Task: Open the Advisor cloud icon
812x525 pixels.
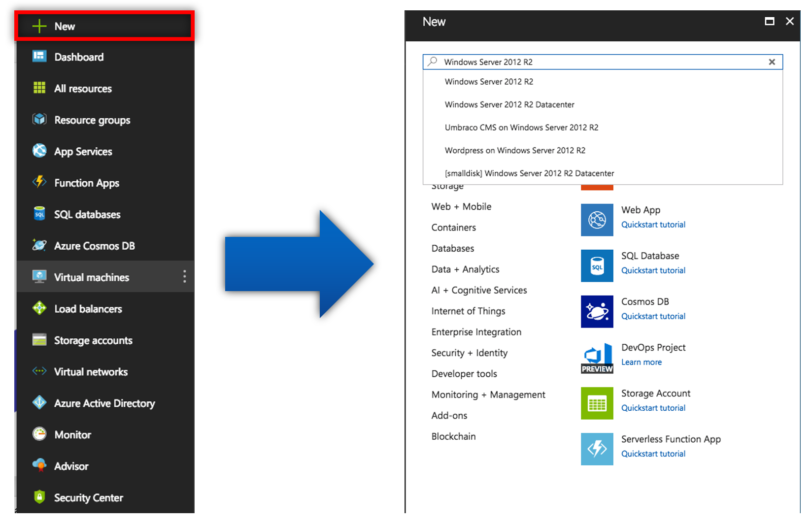Action: [39, 465]
